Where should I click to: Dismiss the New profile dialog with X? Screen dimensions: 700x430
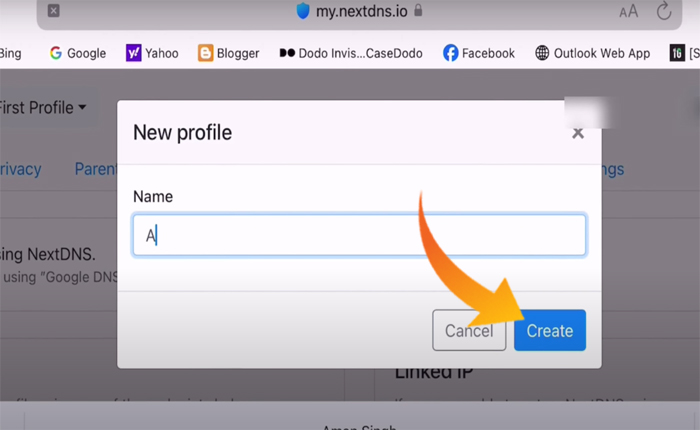point(577,132)
